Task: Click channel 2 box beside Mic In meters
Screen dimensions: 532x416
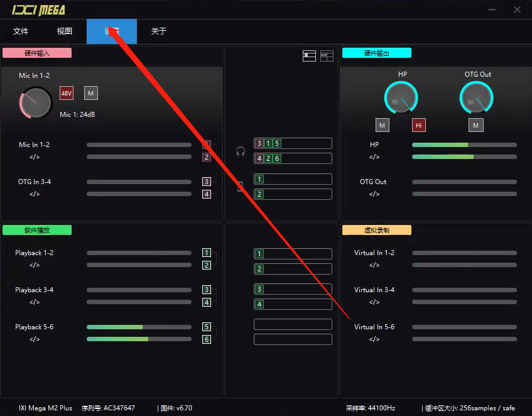Action: click(x=207, y=157)
